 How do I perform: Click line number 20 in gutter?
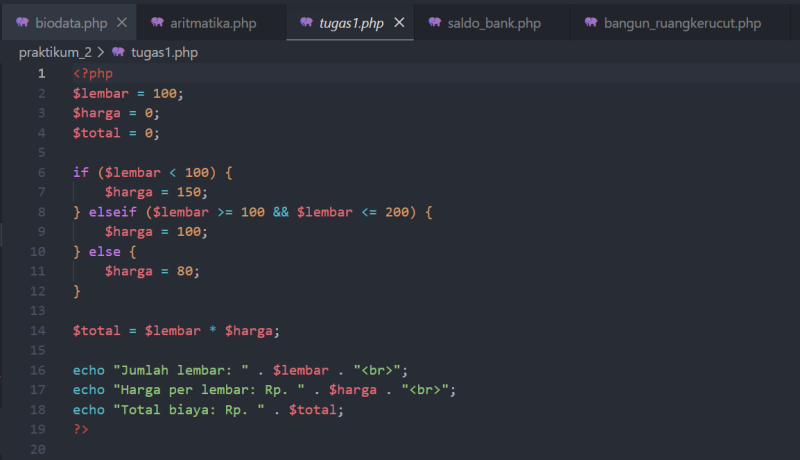tap(38, 449)
